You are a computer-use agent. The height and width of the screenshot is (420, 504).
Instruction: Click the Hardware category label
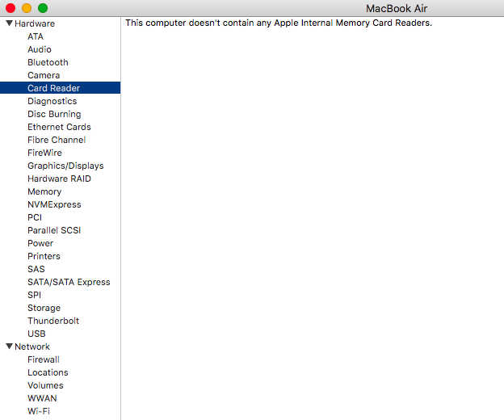pyautogui.click(x=35, y=23)
